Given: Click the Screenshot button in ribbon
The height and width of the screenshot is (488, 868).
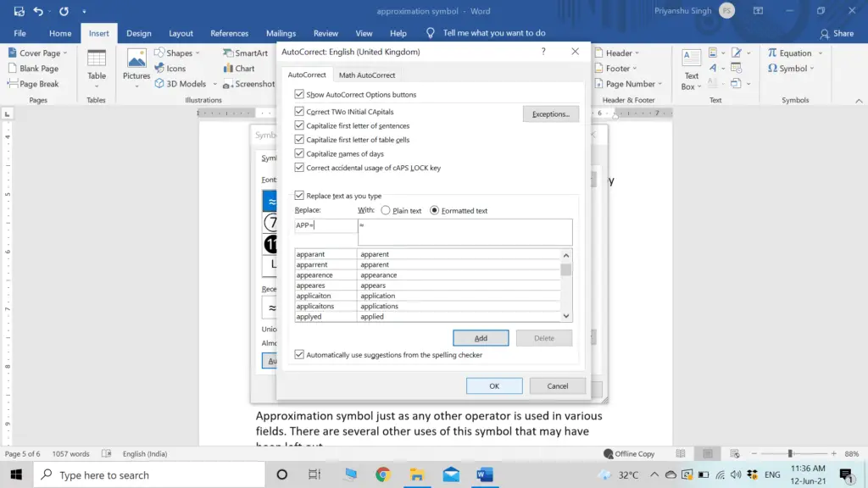Looking at the screenshot, I should [248, 84].
